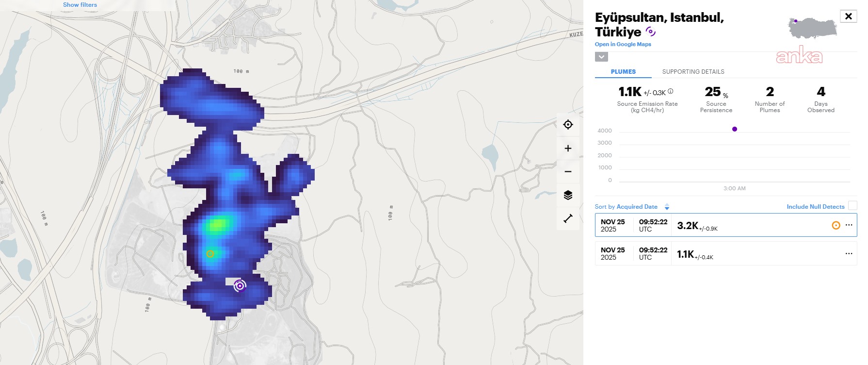Click the purple data point on chart
Image resolution: width=868 pixels, height=365 pixels.
coord(735,129)
